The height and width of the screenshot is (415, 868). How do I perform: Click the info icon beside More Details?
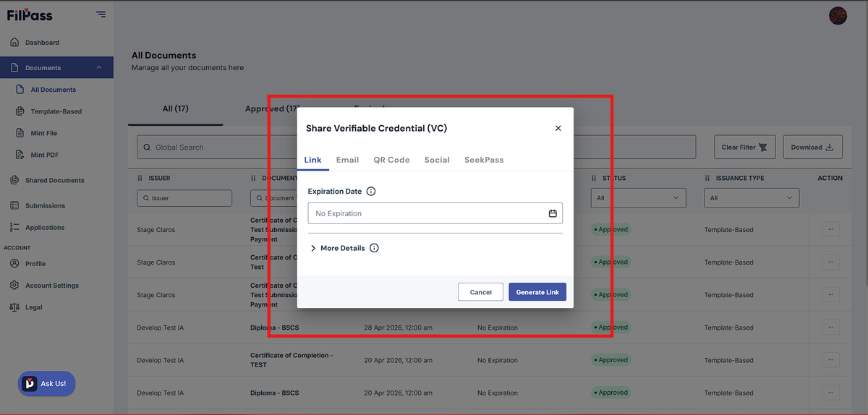click(374, 248)
